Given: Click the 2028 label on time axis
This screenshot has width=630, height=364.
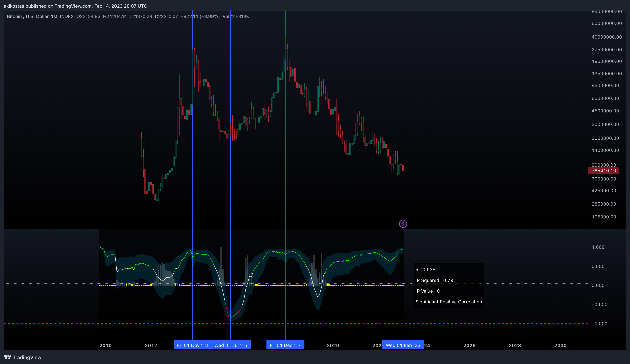Looking at the screenshot, I should [x=515, y=346].
